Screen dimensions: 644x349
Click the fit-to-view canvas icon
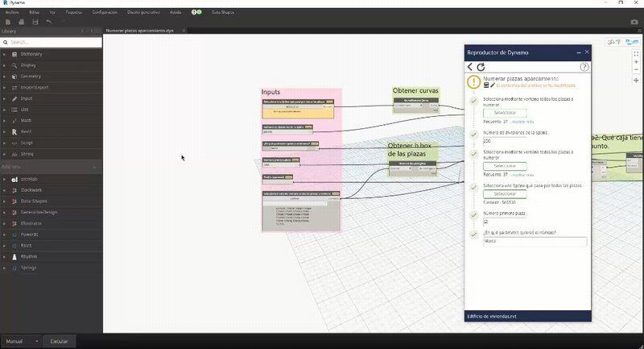point(636,53)
